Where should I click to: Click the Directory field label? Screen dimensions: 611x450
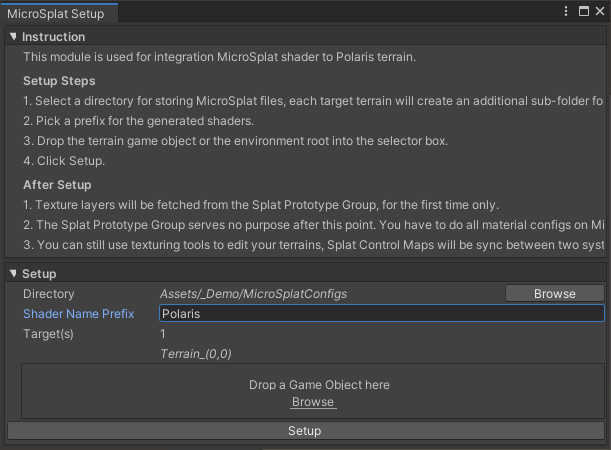tap(49, 294)
